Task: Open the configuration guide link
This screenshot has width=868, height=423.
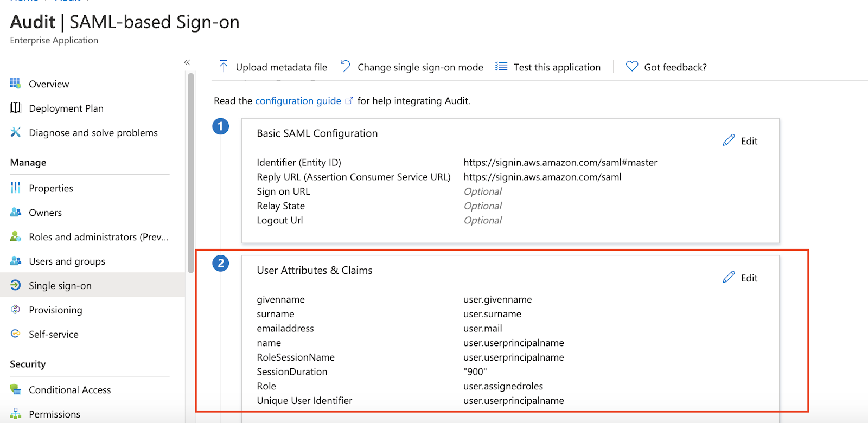Action: click(x=298, y=101)
